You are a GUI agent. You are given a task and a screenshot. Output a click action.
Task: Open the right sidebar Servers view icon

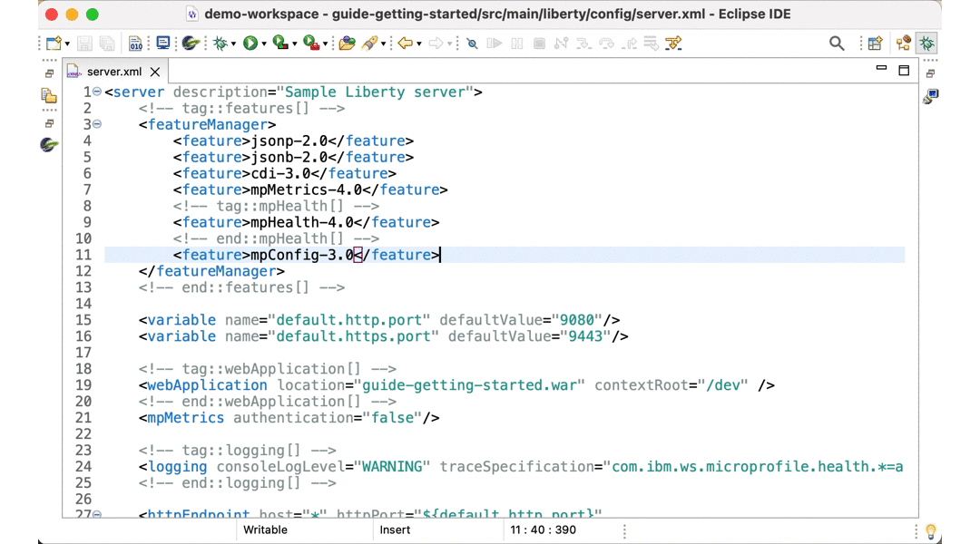click(x=931, y=96)
